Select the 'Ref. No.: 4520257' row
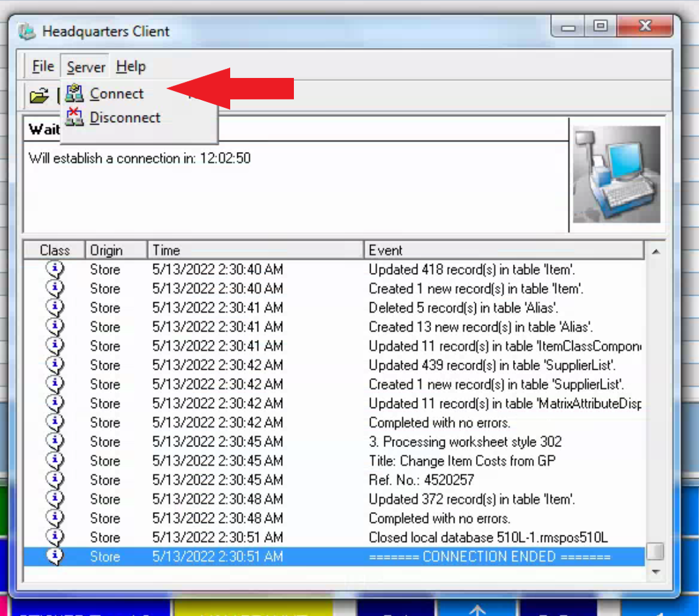 tap(334, 480)
